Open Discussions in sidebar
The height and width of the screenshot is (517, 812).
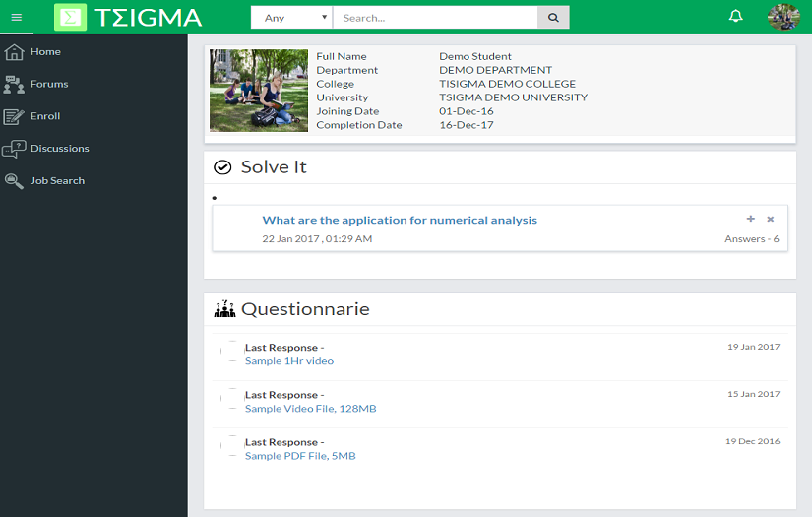[60, 148]
